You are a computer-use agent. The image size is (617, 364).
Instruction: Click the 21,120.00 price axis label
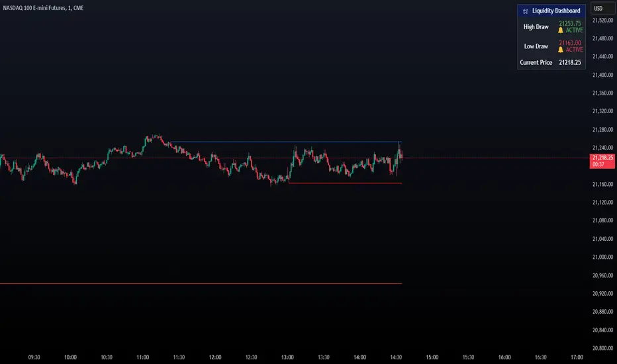click(602, 203)
